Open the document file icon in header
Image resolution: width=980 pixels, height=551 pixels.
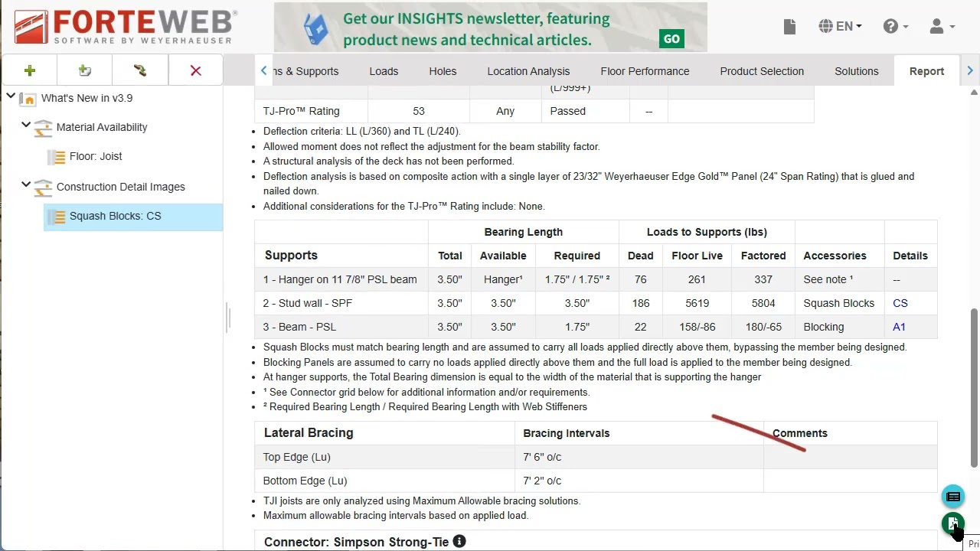point(790,27)
